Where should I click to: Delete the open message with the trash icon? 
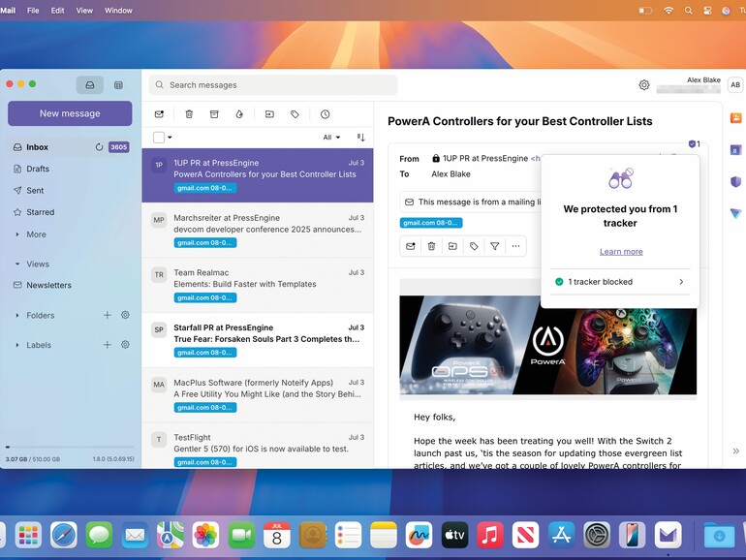[x=431, y=246]
